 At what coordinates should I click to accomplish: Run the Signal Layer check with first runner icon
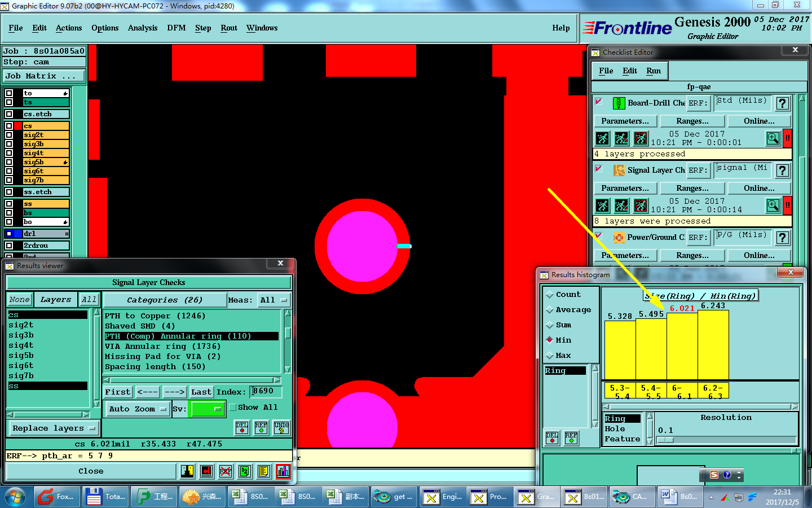tap(602, 205)
